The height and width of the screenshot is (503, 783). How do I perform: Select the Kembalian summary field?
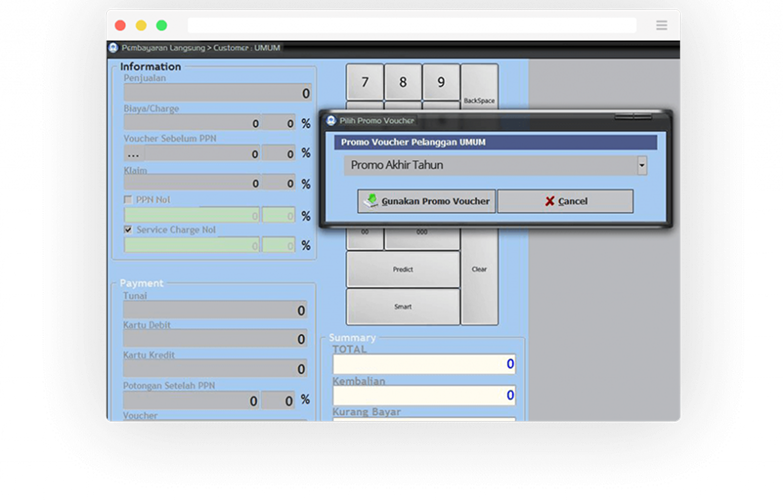(424, 395)
